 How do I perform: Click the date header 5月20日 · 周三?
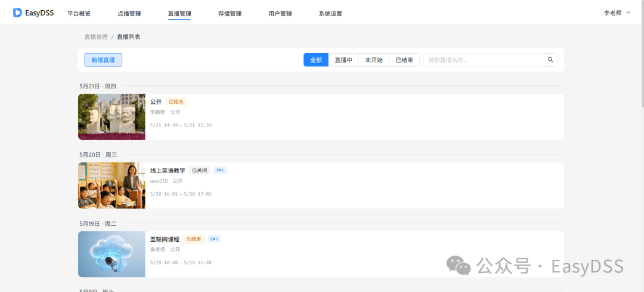click(98, 155)
